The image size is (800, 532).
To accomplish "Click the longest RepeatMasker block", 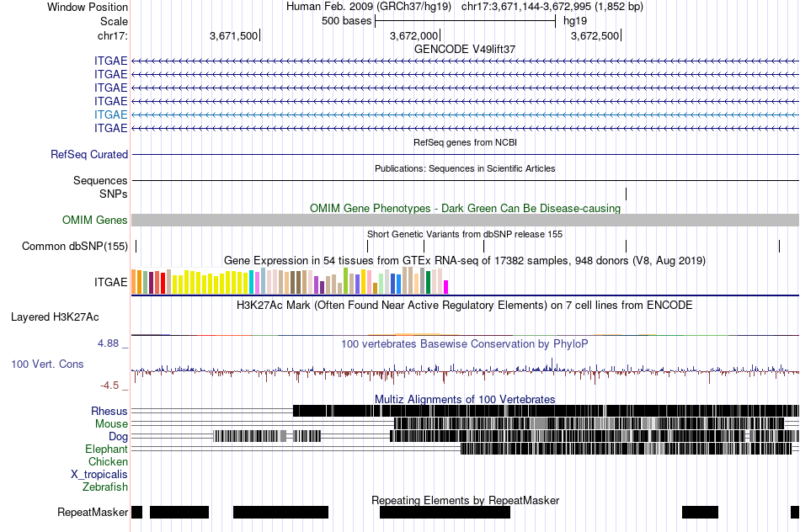I will point(445,512).
